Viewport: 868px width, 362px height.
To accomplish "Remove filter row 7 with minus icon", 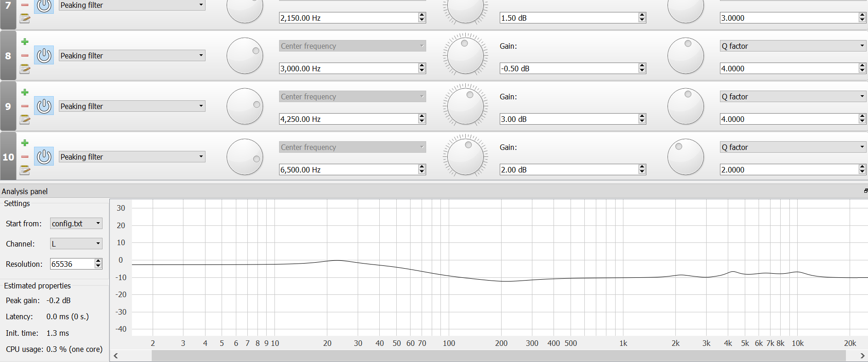I will click(x=25, y=5).
